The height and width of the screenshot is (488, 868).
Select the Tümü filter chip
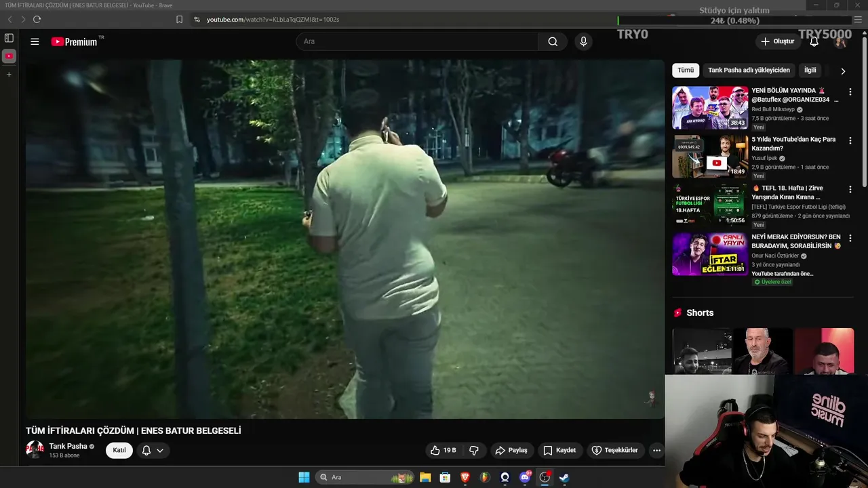[x=686, y=70]
